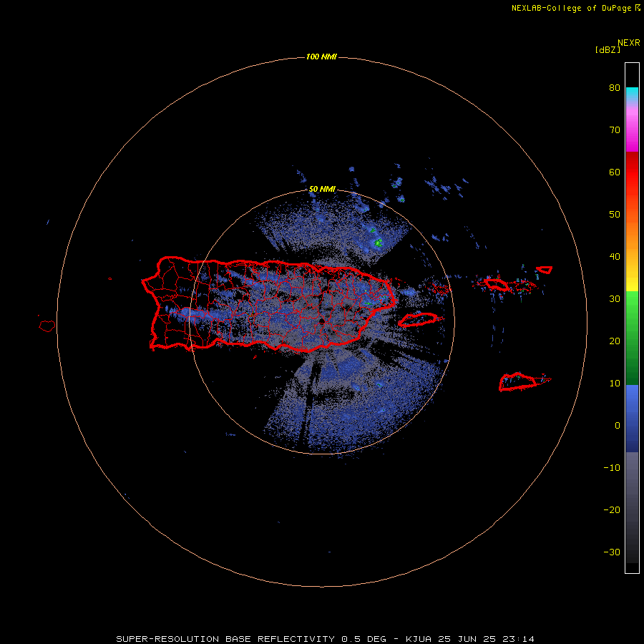Click the cyan top segment of color bar
Screen dimensions: 644x644
[632, 92]
